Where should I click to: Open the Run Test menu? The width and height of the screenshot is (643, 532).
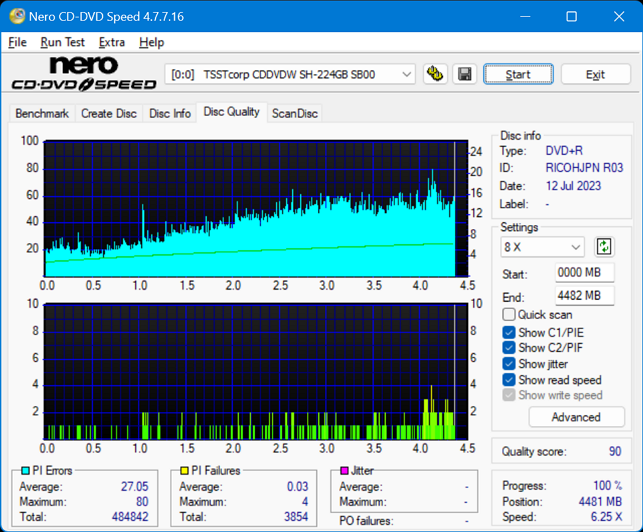pyautogui.click(x=62, y=42)
